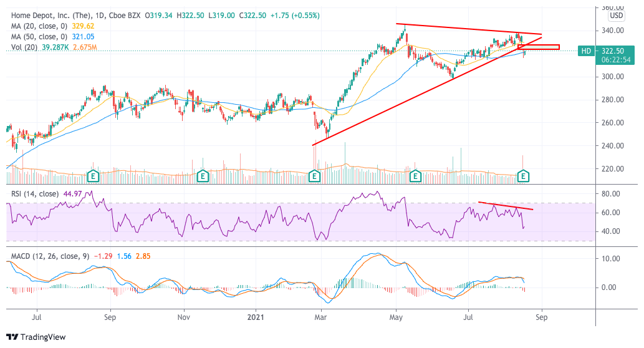The height and width of the screenshot is (348, 644).
Task: Click the MACD 0.00 axis label
Action: (x=608, y=288)
